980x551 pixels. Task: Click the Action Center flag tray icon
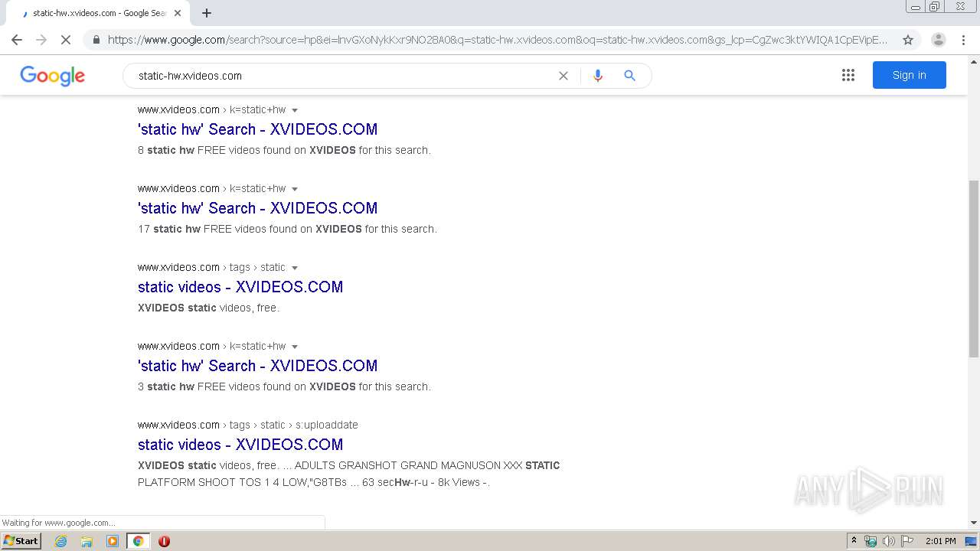point(907,541)
